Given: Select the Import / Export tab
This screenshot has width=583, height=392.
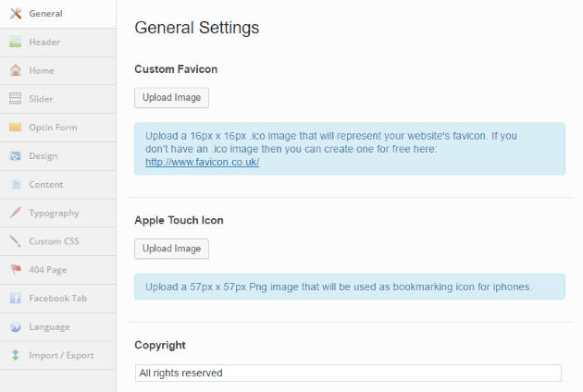Looking at the screenshot, I should click(58, 355).
